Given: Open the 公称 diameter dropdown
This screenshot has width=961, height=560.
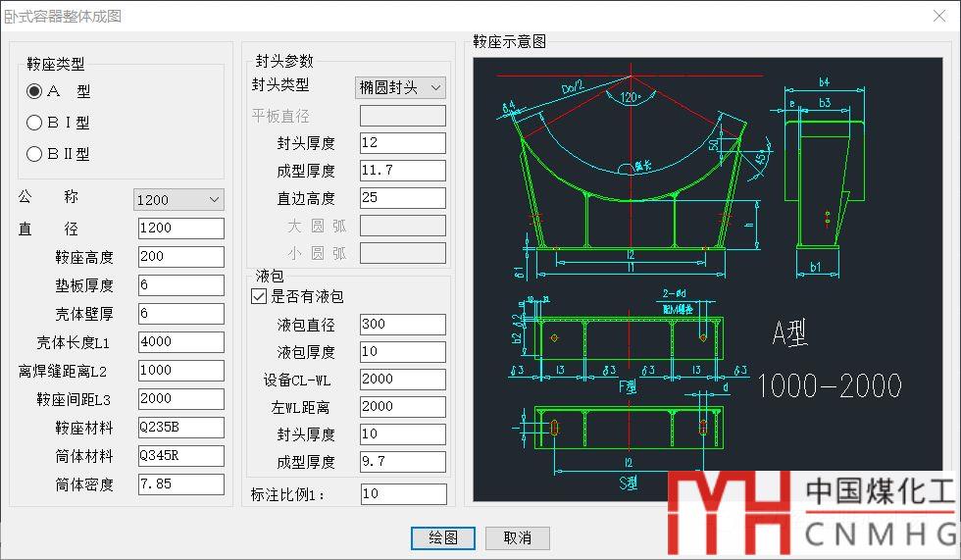Looking at the screenshot, I should pos(178,200).
